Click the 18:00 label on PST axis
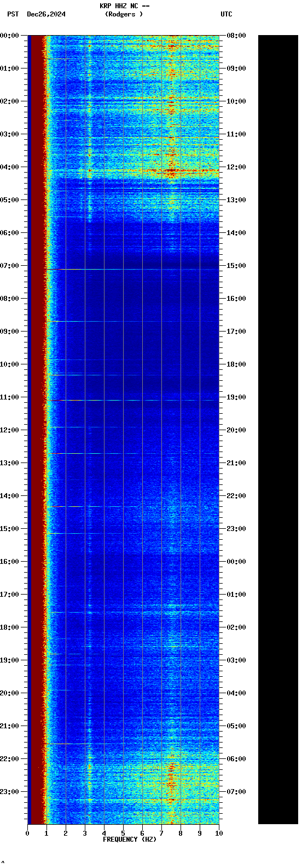The width and height of the screenshot is (302, 868). 9,627
